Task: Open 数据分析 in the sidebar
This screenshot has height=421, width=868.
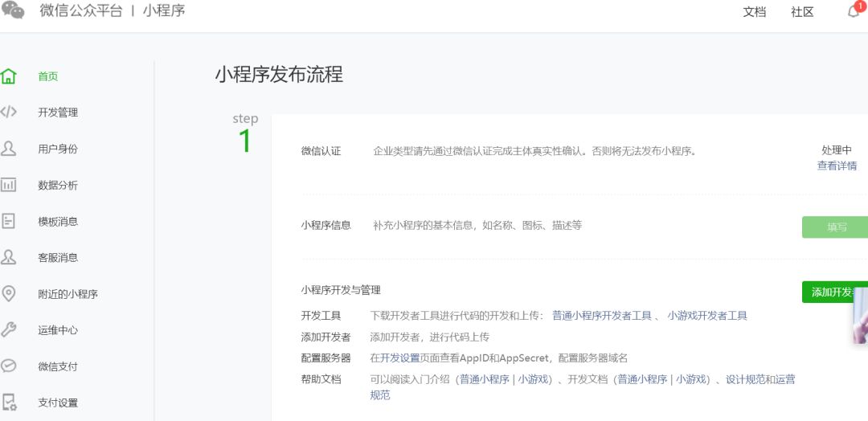Action: [x=58, y=186]
